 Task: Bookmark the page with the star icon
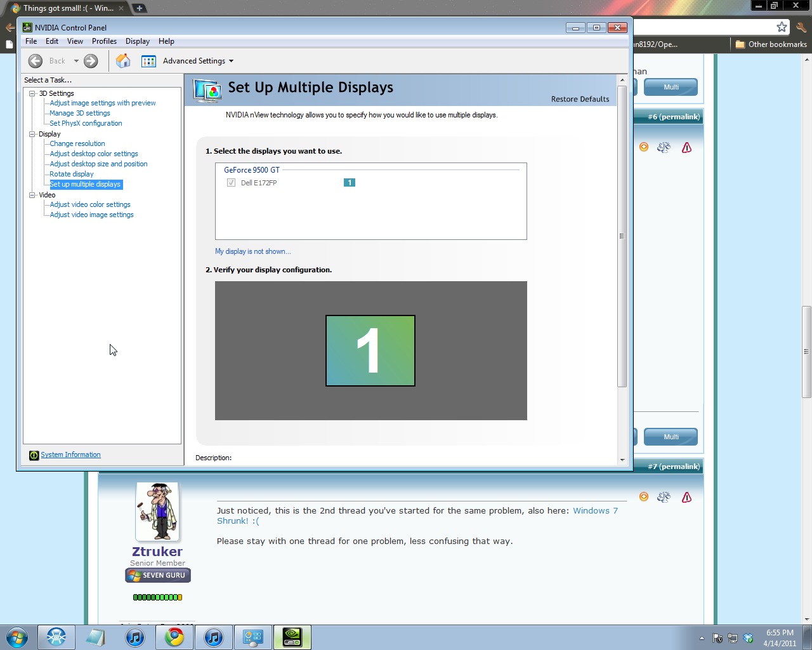782,27
